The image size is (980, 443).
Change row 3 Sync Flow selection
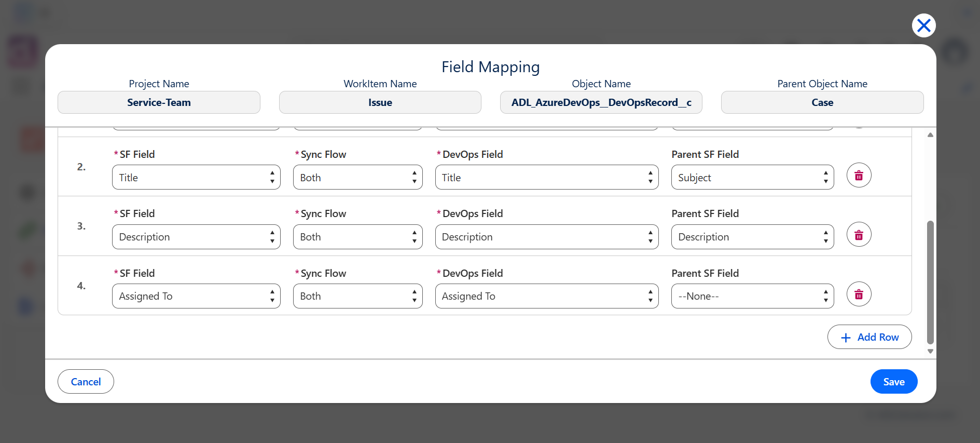coord(357,237)
